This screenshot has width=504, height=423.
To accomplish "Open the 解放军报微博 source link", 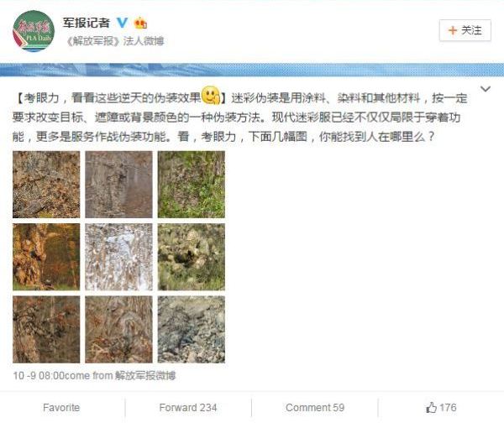I will pos(145,375).
